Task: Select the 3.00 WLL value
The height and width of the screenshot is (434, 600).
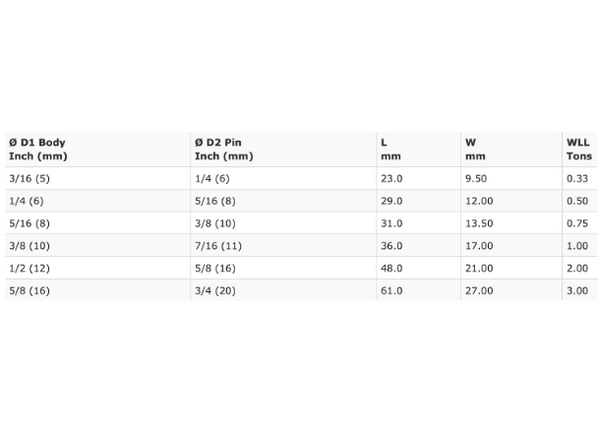Action: click(577, 290)
